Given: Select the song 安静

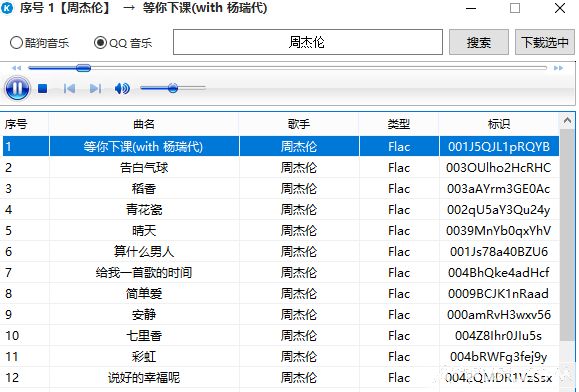Looking at the screenshot, I should (x=144, y=315).
